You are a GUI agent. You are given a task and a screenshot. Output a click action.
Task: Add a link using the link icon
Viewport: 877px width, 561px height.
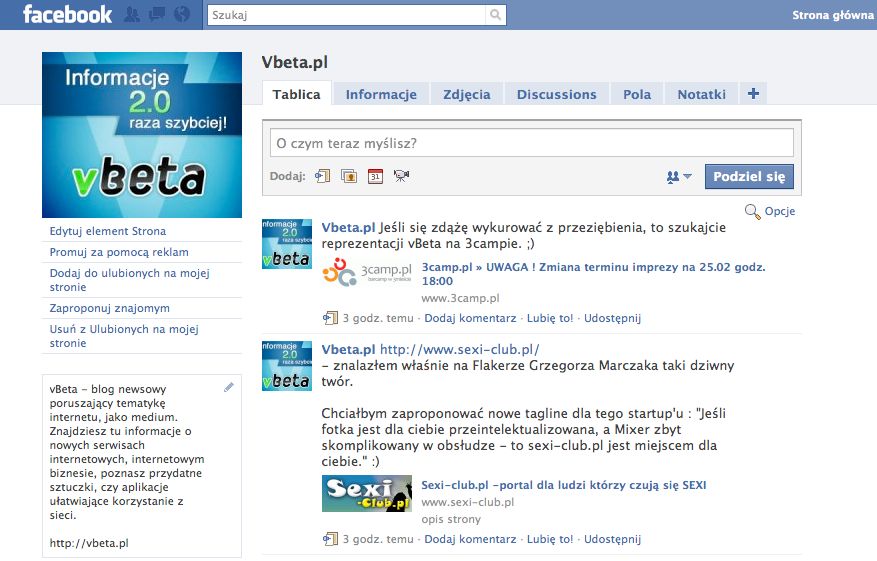tap(323, 176)
